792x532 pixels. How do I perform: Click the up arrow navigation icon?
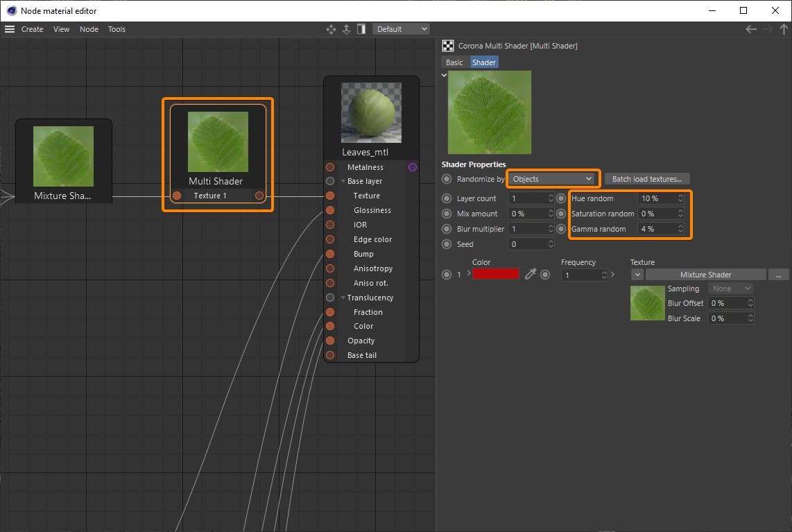point(784,29)
